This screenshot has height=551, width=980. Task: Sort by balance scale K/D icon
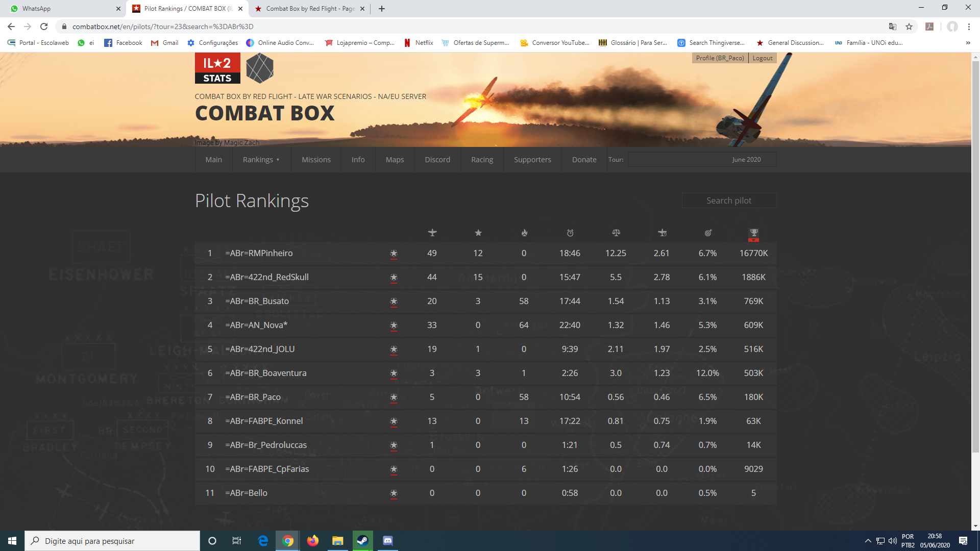click(616, 233)
